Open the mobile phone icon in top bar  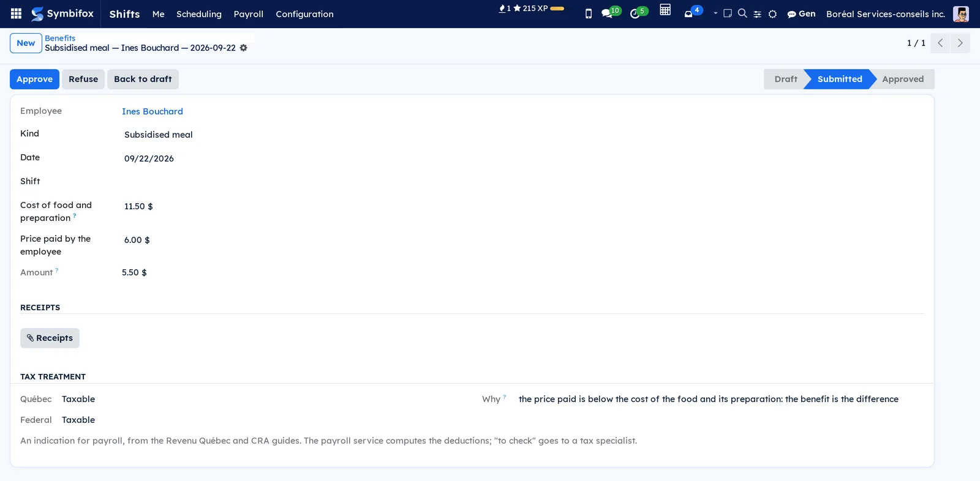point(589,13)
